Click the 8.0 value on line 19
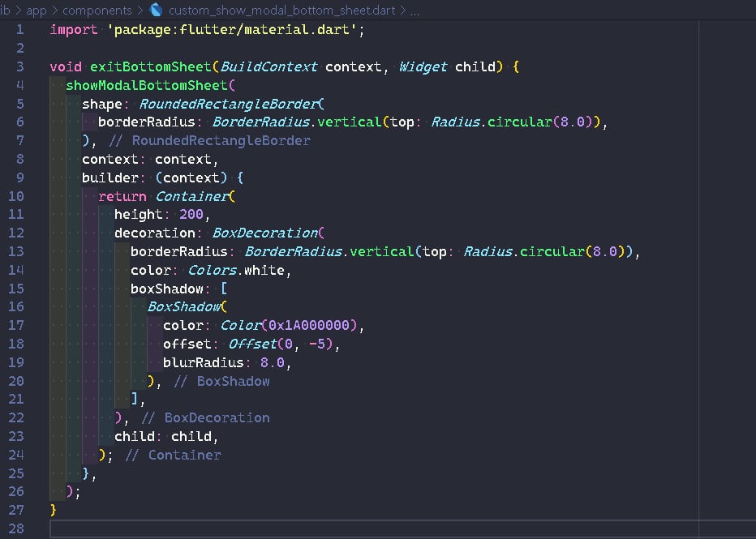Image resolution: width=756 pixels, height=539 pixels. pos(273,362)
